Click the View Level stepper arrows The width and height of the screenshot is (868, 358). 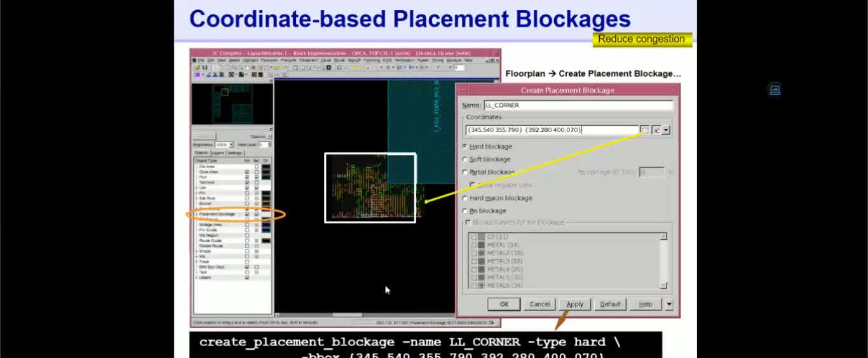(x=269, y=145)
